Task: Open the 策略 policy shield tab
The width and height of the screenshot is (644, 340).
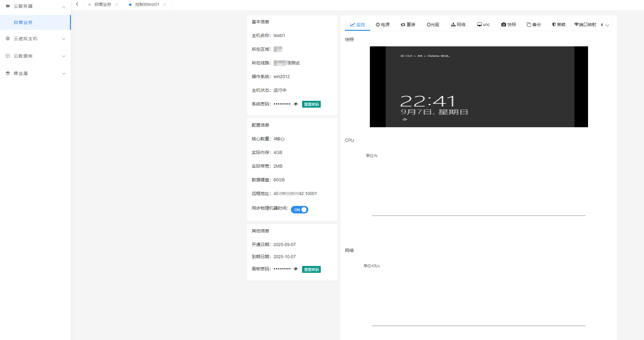Action: [559, 25]
